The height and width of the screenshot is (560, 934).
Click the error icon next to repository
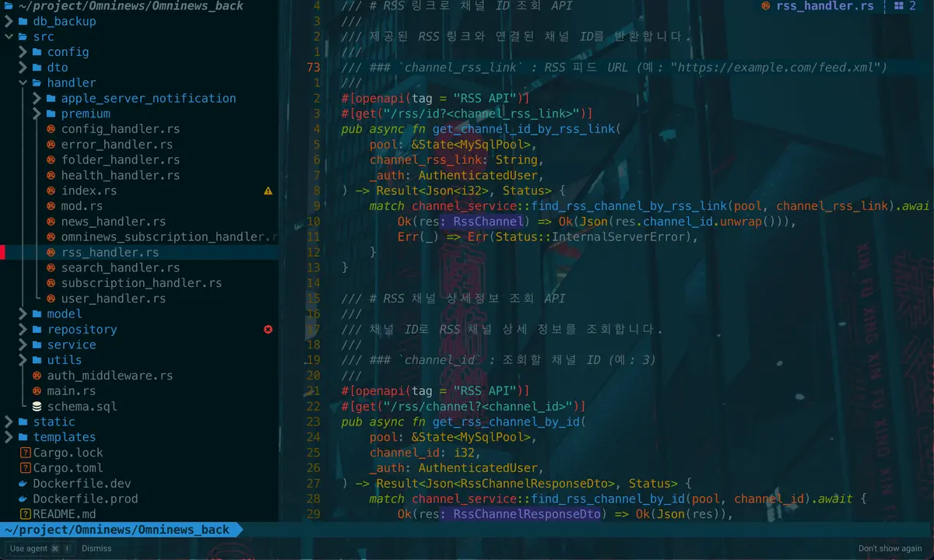coord(268,330)
